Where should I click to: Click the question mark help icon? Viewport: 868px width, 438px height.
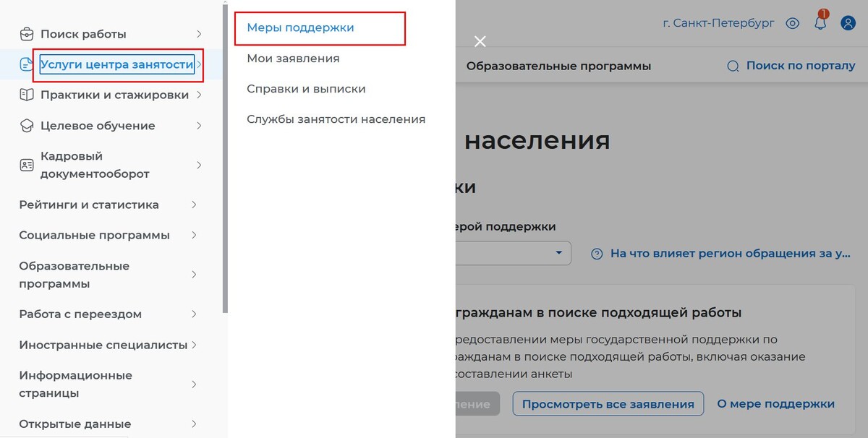(x=597, y=254)
